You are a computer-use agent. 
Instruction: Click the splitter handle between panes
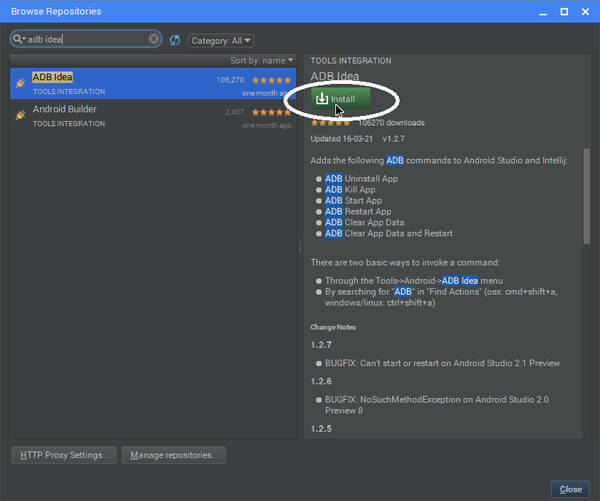300,248
